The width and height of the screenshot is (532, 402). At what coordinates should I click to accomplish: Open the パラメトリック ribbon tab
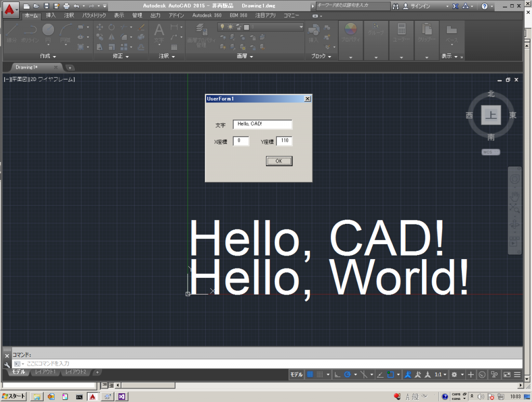pos(94,15)
